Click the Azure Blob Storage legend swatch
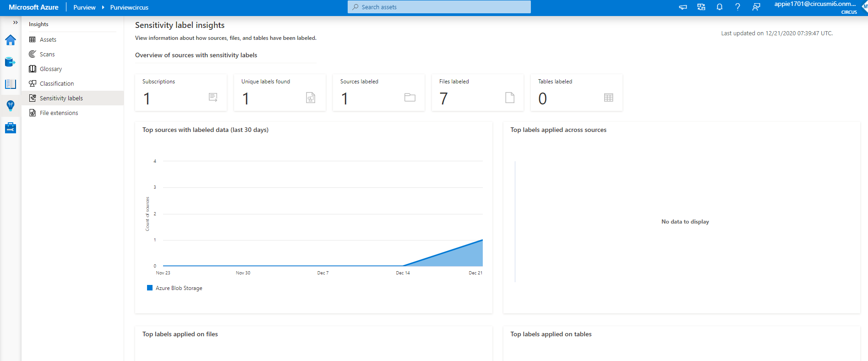This screenshot has height=361, width=868. coord(149,288)
